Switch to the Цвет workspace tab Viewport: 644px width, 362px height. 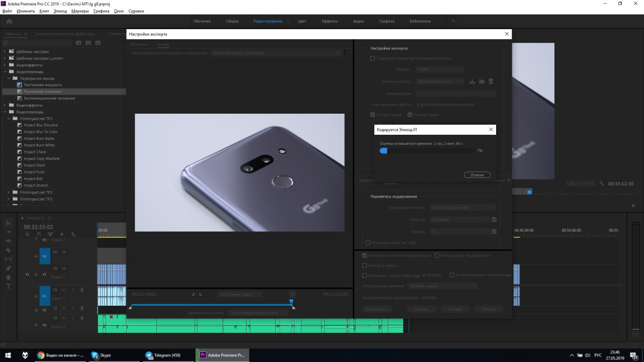click(x=302, y=21)
